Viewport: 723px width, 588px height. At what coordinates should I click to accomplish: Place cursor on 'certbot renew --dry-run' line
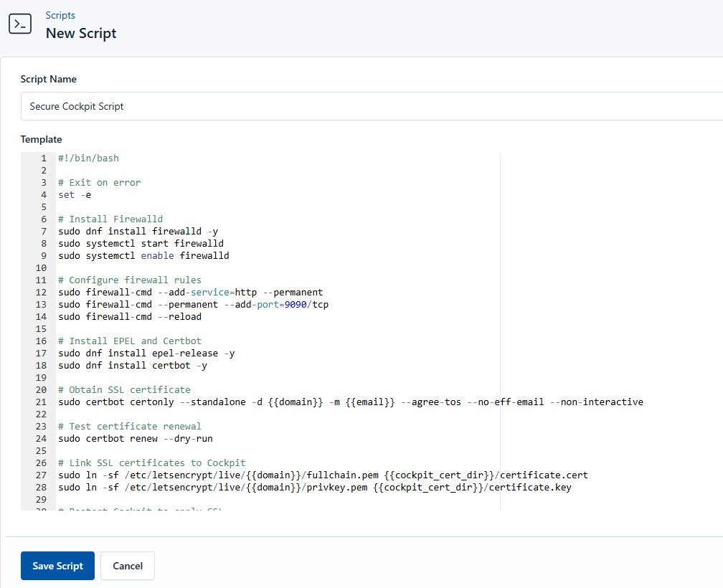coord(135,438)
